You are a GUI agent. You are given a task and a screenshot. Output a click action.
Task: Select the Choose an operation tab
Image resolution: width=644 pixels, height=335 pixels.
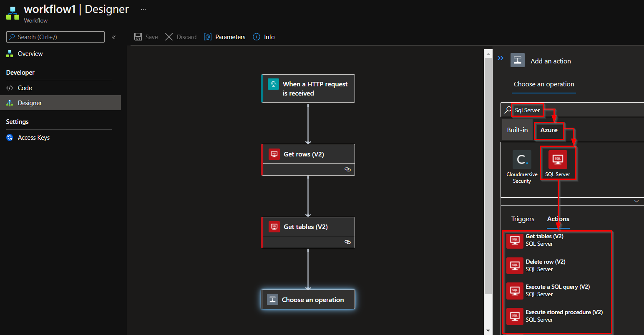544,84
